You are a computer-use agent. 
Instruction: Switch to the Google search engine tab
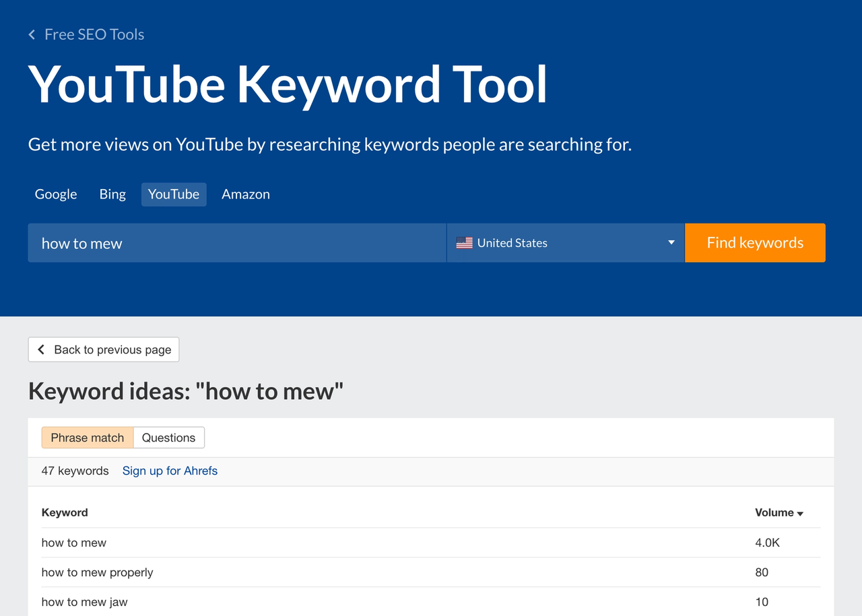56,194
